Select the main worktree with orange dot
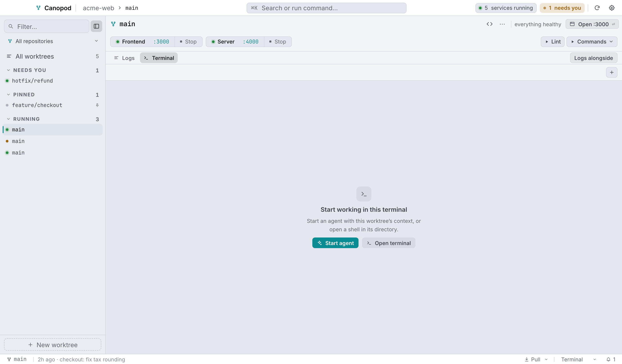Viewport: 622px width, 364px height. pyautogui.click(x=53, y=141)
